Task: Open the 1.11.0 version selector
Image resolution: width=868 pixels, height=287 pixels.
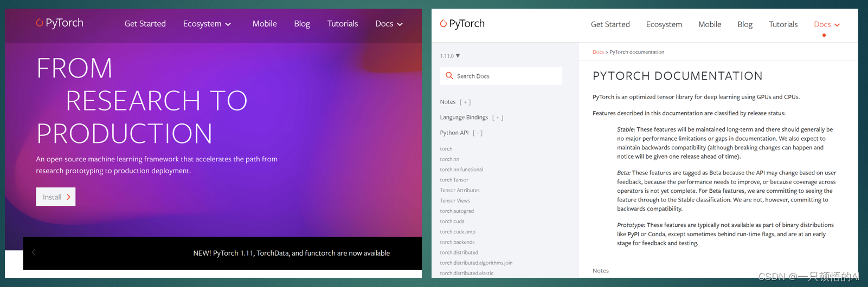Action: [x=450, y=56]
